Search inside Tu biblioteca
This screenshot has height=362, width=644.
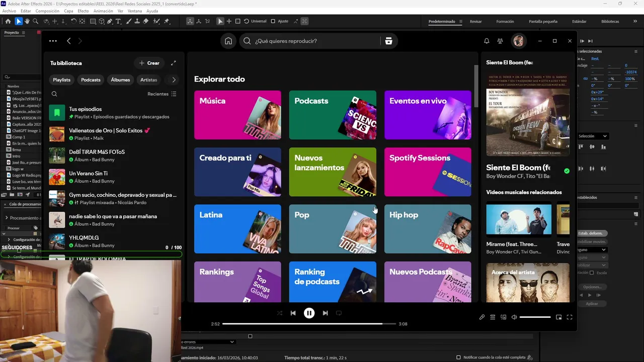point(54,94)
